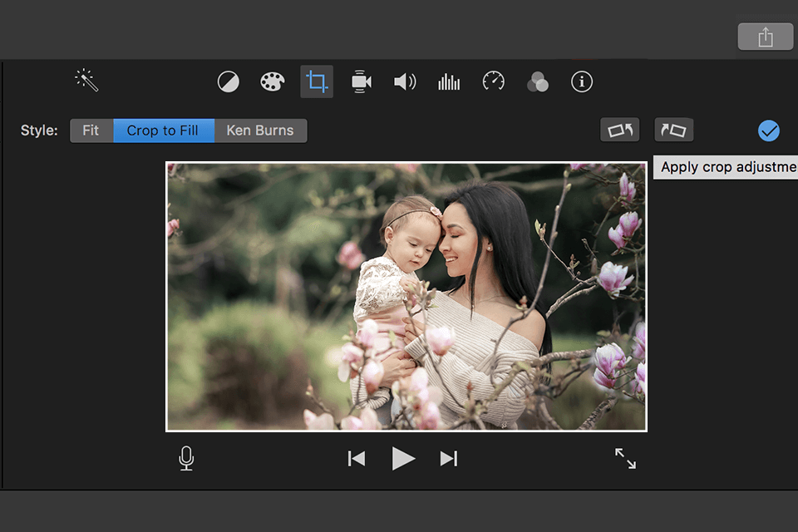Image resolution: width=798 pixels, height=532 pixels.
Task: Open the color correction palette tool
Action: point(273,81)
